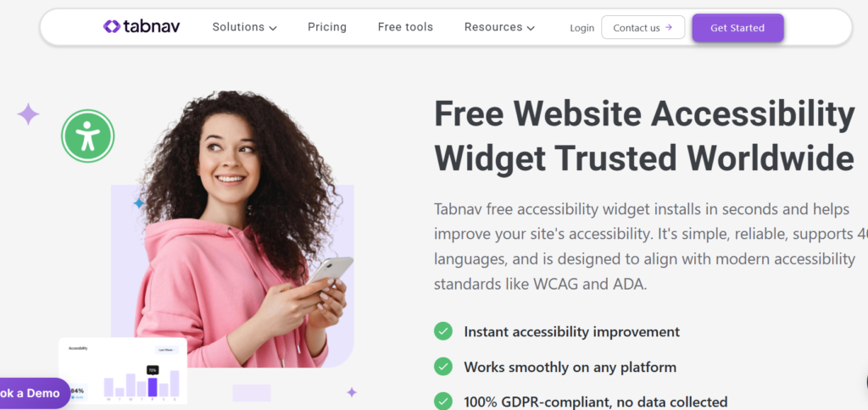Image resolution: width=868 pixels, height=410 pixels.
Task: Click the Get Started button
Action: (737, 28)
